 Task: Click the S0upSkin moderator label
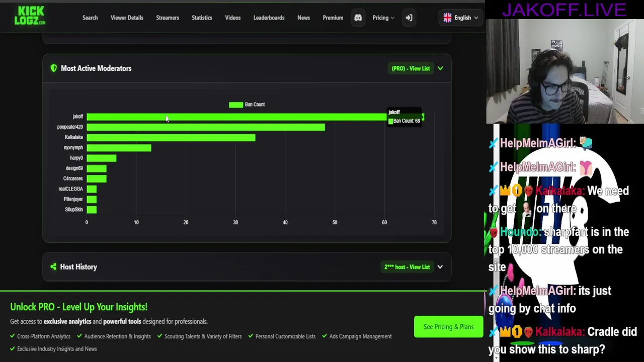74,210
